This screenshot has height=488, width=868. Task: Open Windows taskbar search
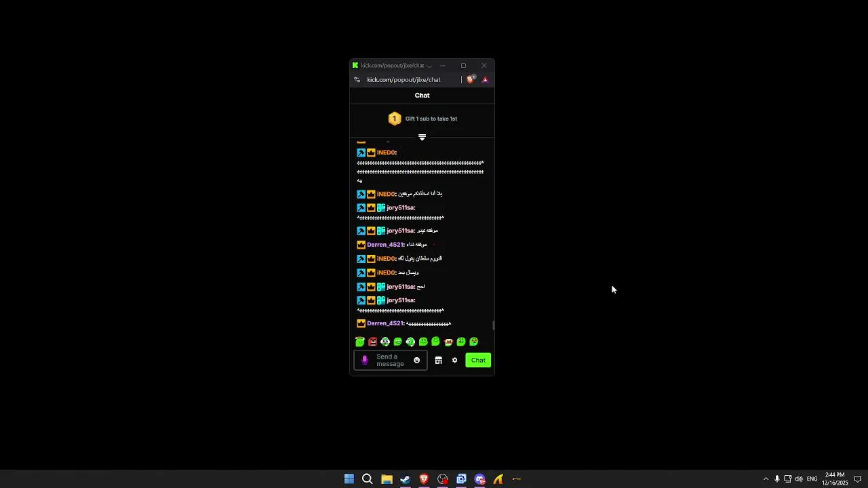click(368, 479)
